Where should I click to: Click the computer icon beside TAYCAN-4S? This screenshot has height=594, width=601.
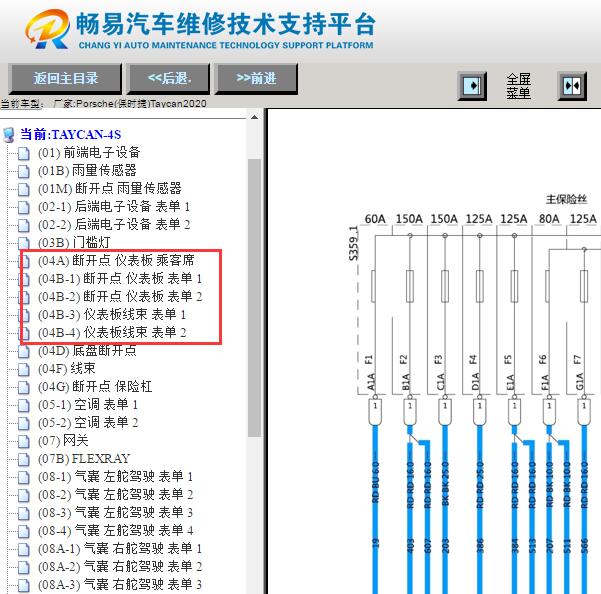pyautogui.click(x=9, y=135)
